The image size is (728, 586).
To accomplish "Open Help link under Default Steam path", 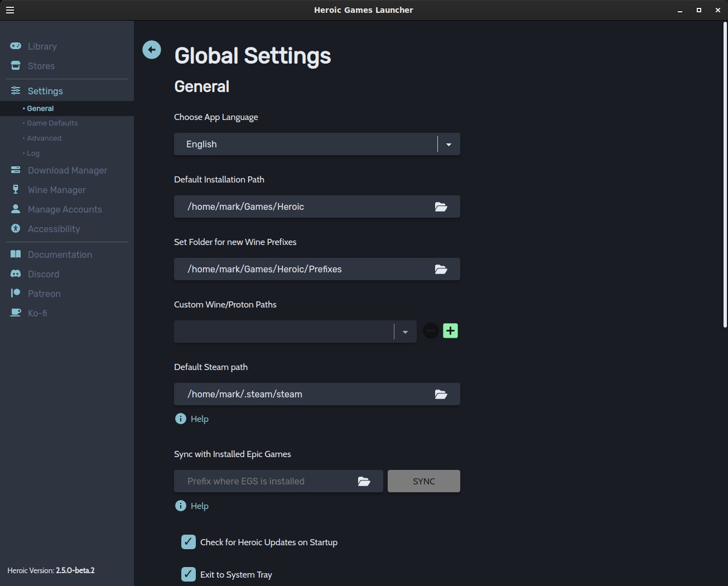I will 199,419.
